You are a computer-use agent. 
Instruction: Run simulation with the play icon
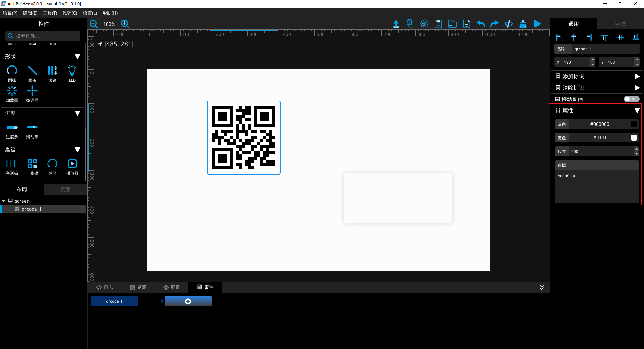pos(537,24)
